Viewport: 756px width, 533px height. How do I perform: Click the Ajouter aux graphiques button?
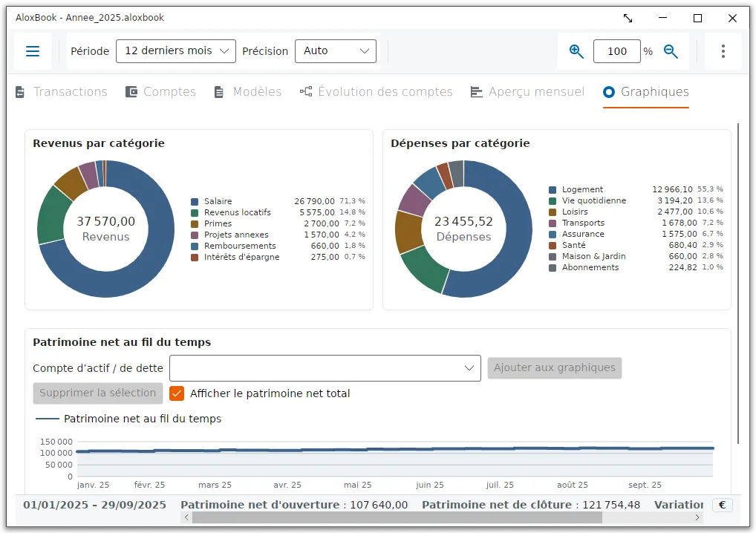pyautogui.click(x=555, y=367)
